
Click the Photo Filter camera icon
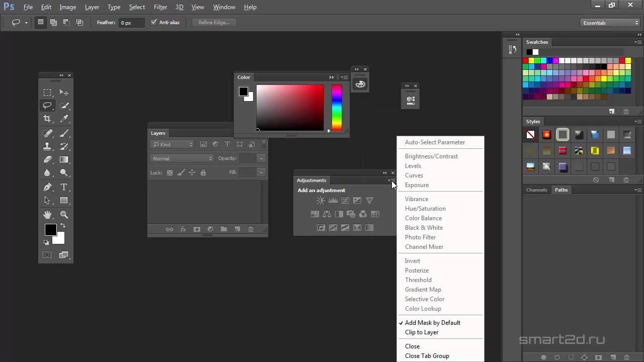pos(351,214)
